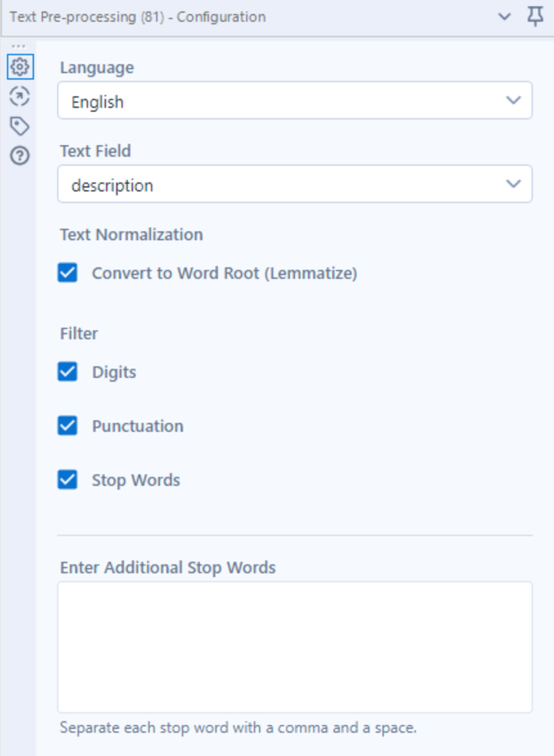Open the Help question mark icon

pyautogui.click(x=20, y=156)
